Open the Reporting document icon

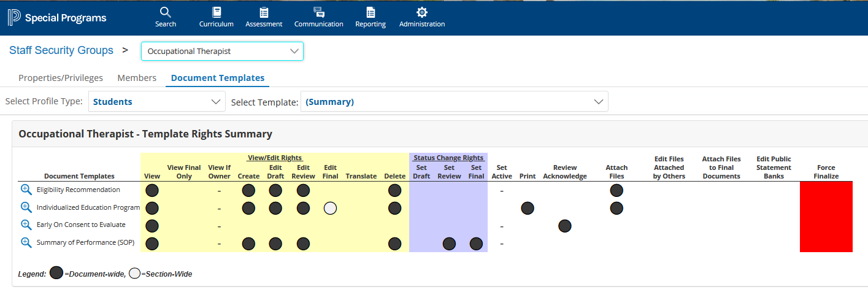pos(371,13)
